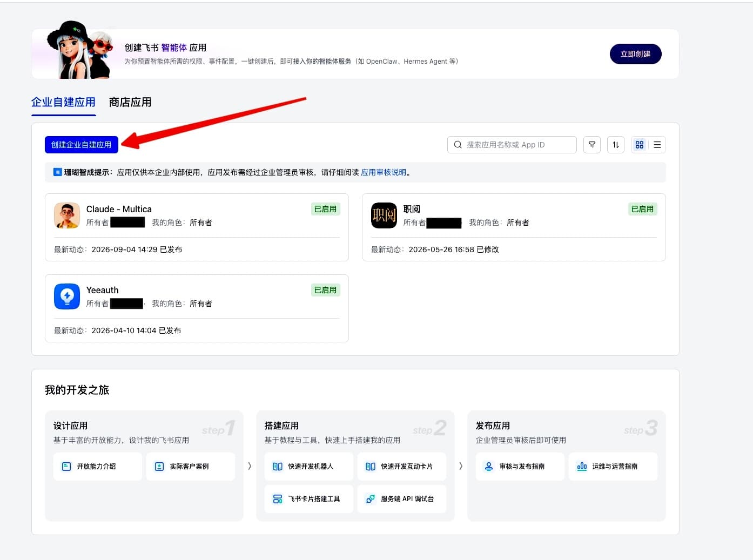Open the Yeeauth app name
Image resolution: width=753 pixels, height=560 pixels.
coord(102,290)
